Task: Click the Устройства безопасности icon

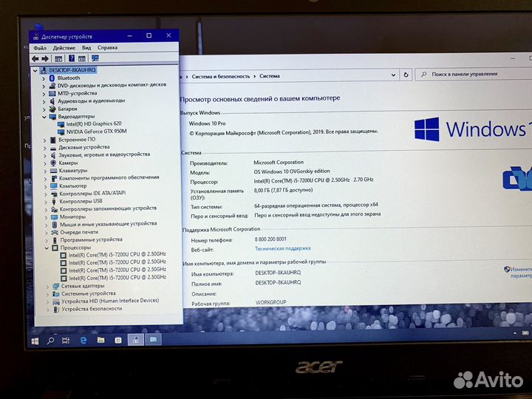Action: (x=57, y=309)
